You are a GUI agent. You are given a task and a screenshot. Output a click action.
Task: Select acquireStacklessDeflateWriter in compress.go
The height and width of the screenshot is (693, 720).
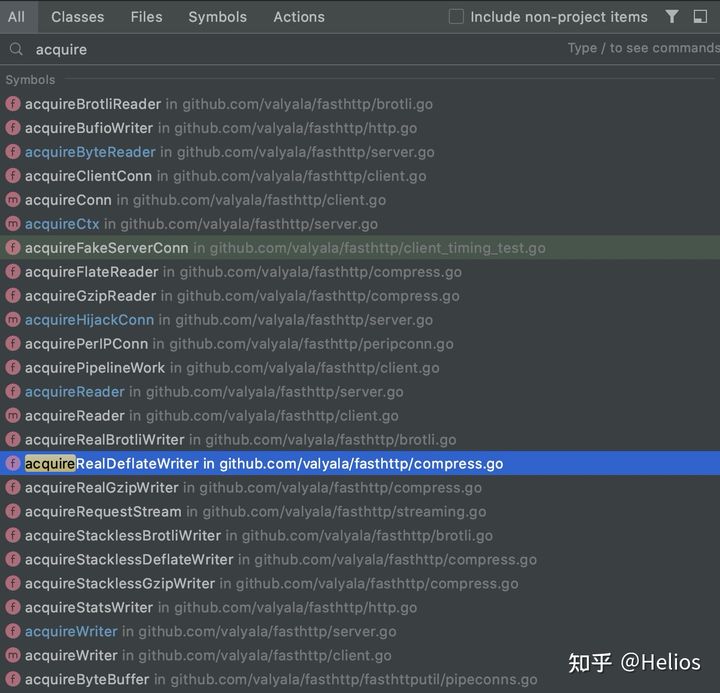click(x=360, y=559)
